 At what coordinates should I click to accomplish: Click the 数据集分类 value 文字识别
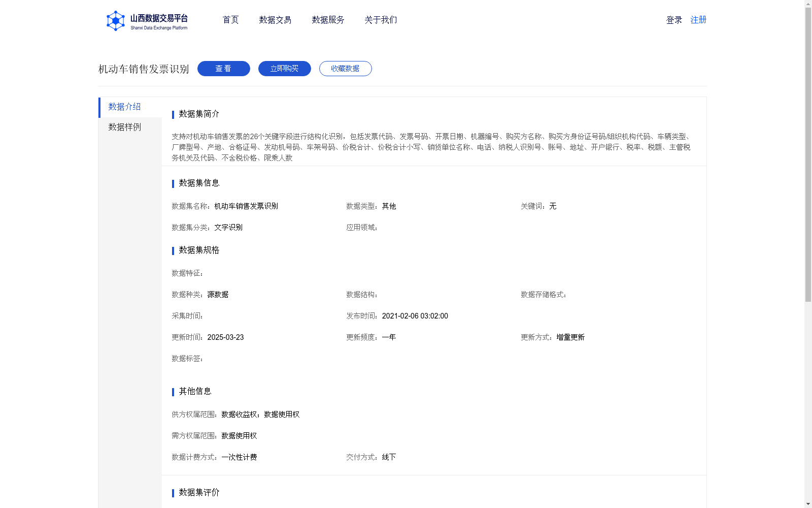click(x=228, y=228)
